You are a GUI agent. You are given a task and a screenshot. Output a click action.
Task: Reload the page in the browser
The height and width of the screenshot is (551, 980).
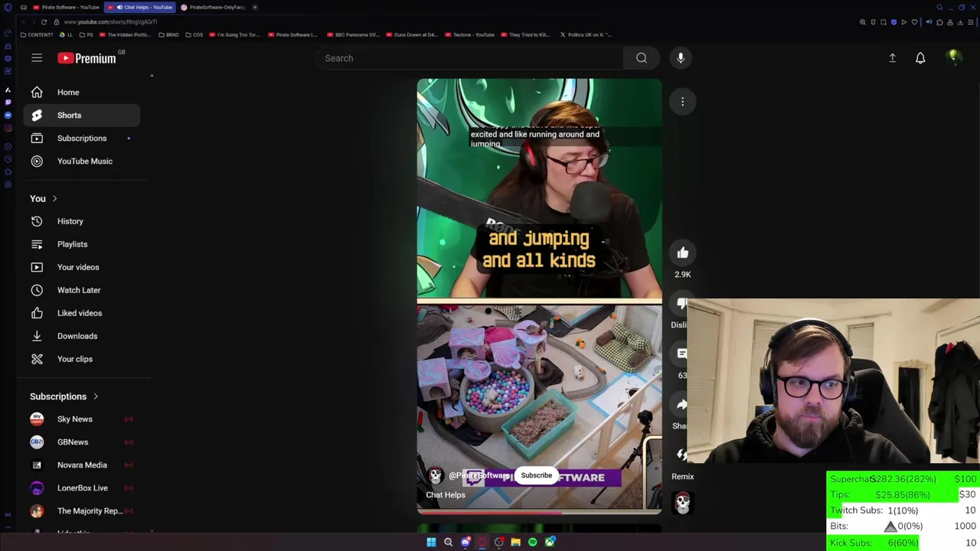[44, 22]
